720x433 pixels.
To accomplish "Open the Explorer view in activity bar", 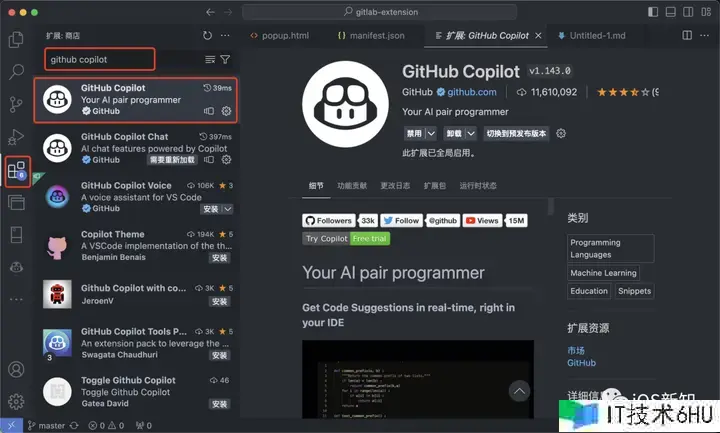I will pyautogui.click(x=16, y=39).
